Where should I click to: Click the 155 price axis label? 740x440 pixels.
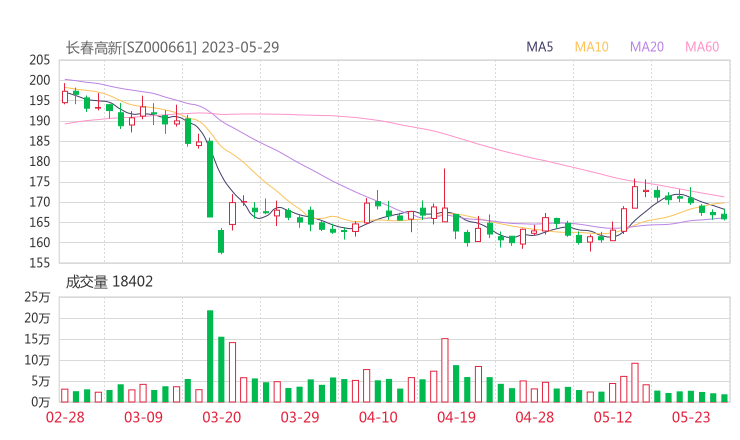click(x=40, y=263)
